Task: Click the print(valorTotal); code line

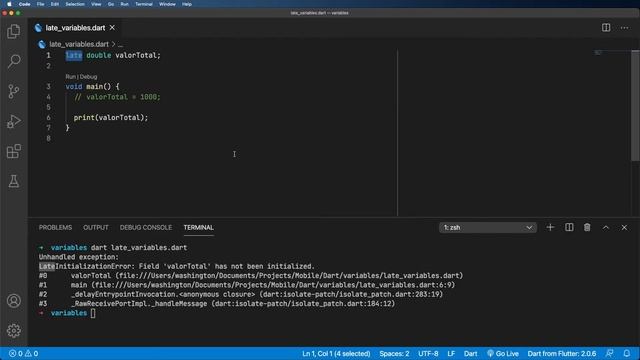Action: (x=111, y=118)
